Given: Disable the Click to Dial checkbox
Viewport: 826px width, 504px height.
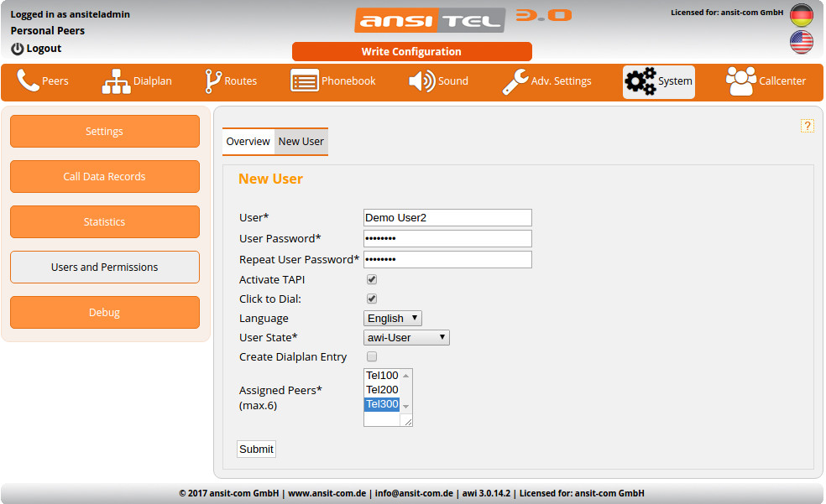Looking at the screenshot, I should [x=372, y=299].
